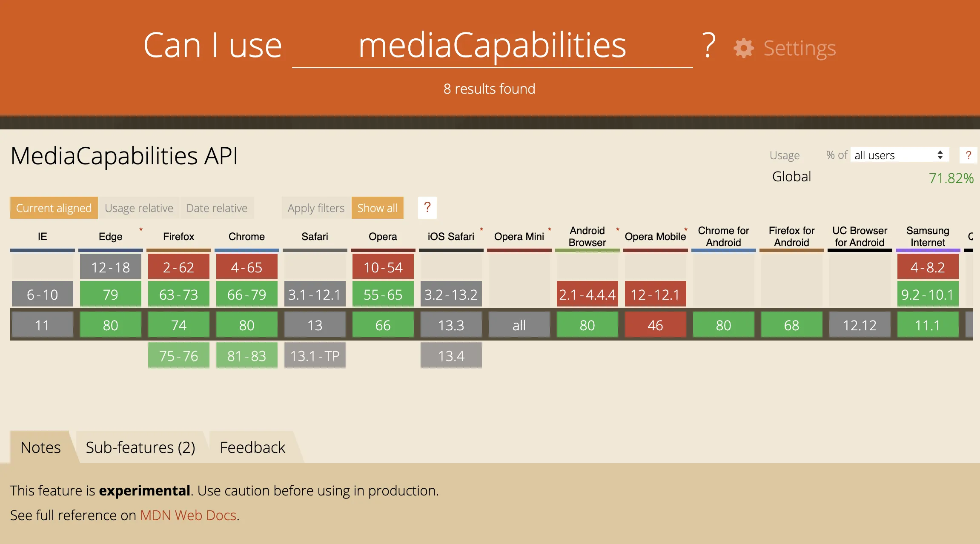Click the Opera Mobile 12-12.1 cell
980x544 pixels.
coord(656,294)
